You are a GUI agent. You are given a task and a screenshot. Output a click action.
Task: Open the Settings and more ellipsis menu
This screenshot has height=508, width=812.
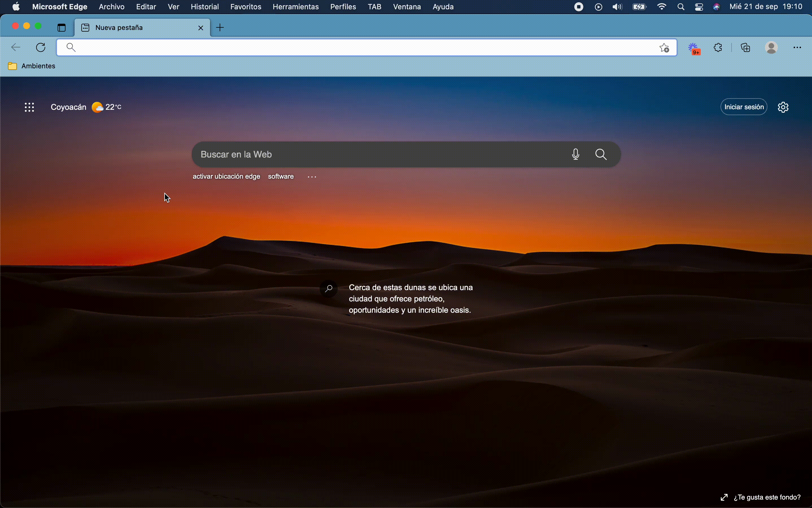click(x=798, y=48)
